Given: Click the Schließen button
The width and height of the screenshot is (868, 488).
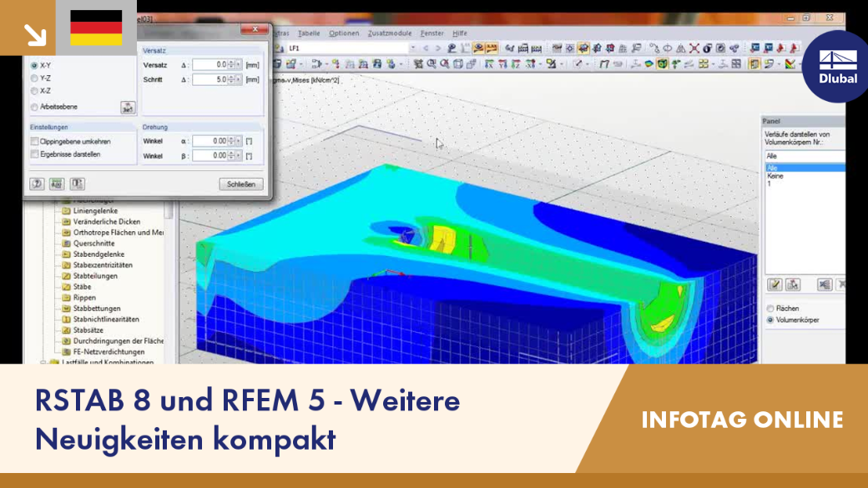Looking at the screenshot, I should (x=241, y=184).
